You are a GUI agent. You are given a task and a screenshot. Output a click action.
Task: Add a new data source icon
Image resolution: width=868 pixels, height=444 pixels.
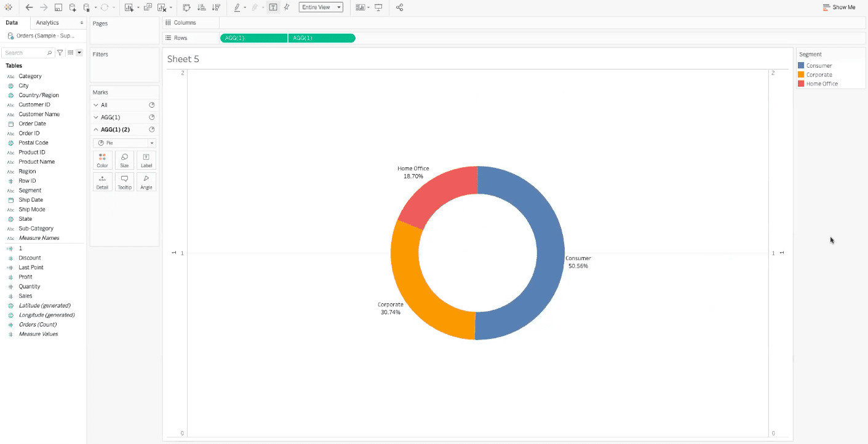[73, 7]
